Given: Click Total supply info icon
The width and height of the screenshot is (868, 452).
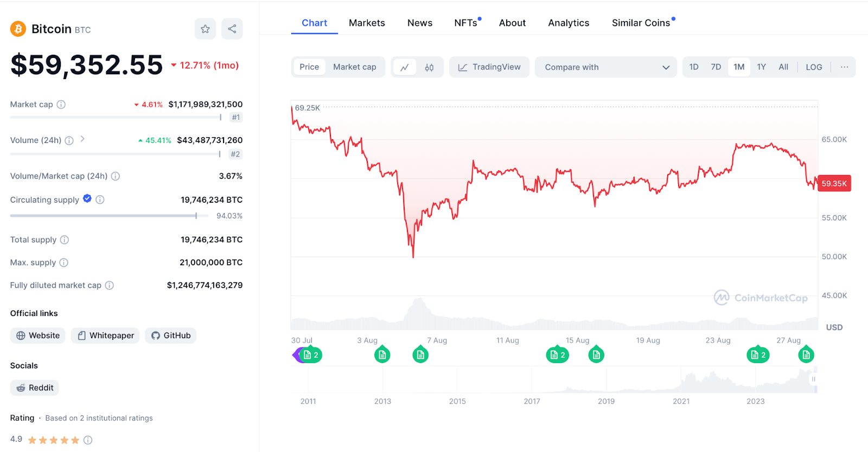Looking at the screenshot, I should coord(65,240).
